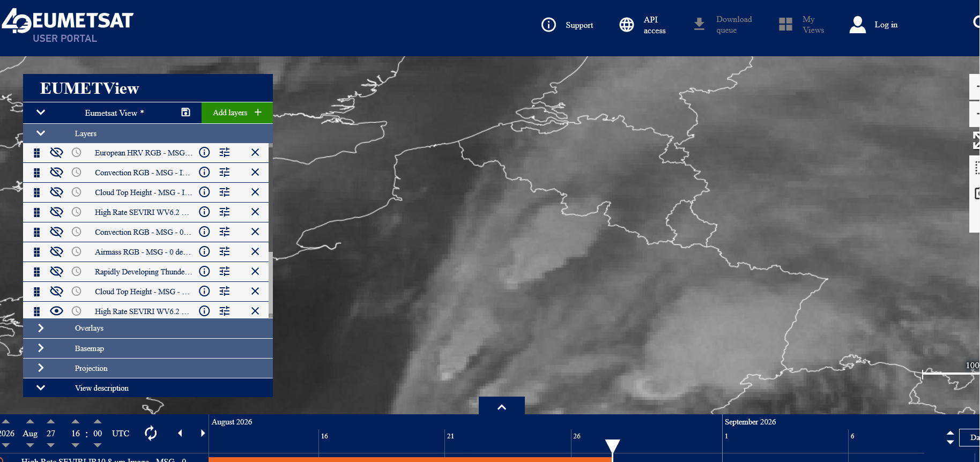Click the Airmass RGB drag handle

click(x=36, y=252)
